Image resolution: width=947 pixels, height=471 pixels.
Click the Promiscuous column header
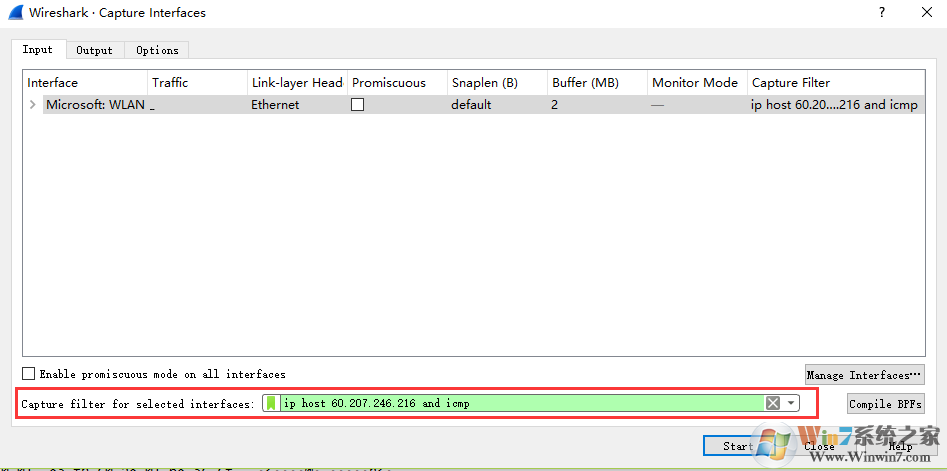[397, 83]
